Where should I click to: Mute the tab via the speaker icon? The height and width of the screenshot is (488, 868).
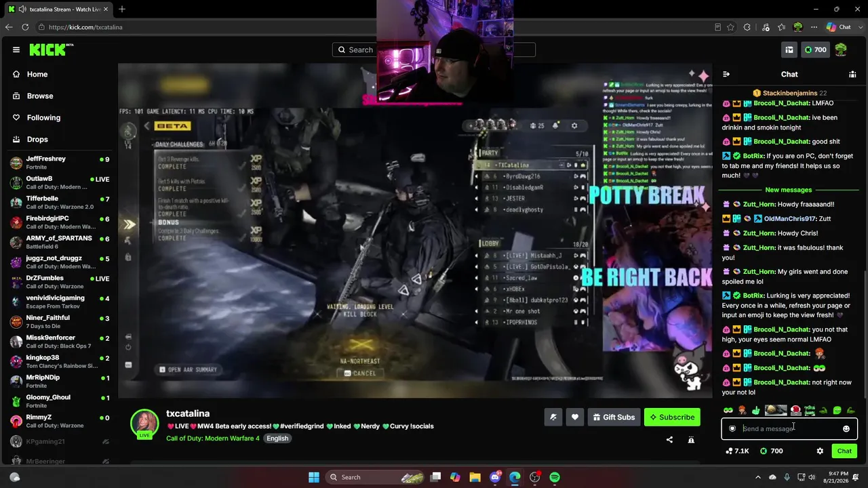pos(22,9)
